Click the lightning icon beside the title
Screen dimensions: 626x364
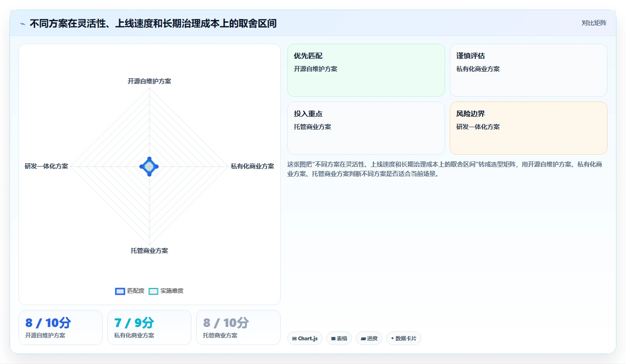click(23, 24)
